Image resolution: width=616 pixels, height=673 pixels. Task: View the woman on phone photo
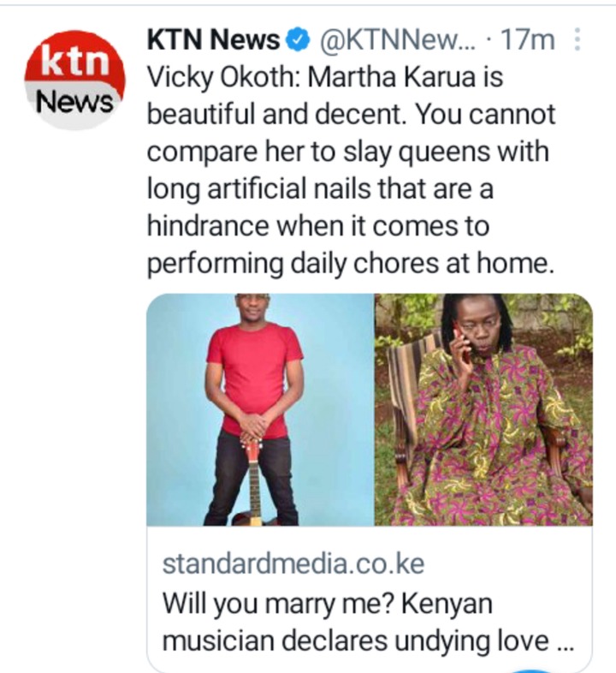coord(484,410)
